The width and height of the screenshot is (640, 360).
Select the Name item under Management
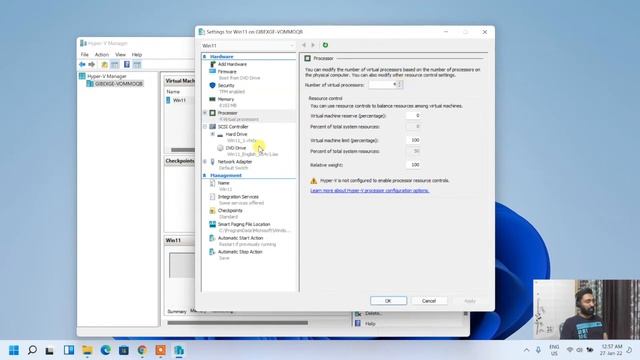[x=223, y=183]
